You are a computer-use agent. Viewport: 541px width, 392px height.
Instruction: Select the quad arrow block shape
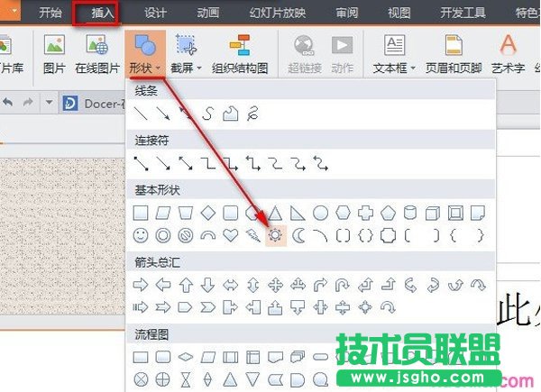coord(276,285)
